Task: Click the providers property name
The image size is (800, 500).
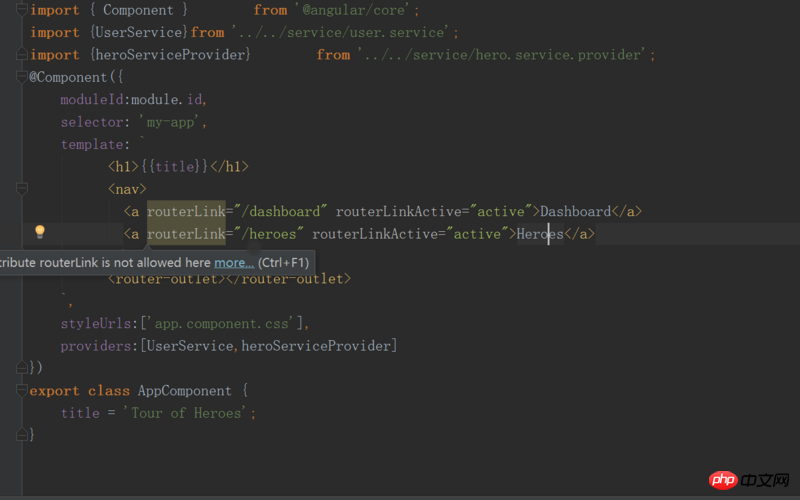Action: coord(96,346)
